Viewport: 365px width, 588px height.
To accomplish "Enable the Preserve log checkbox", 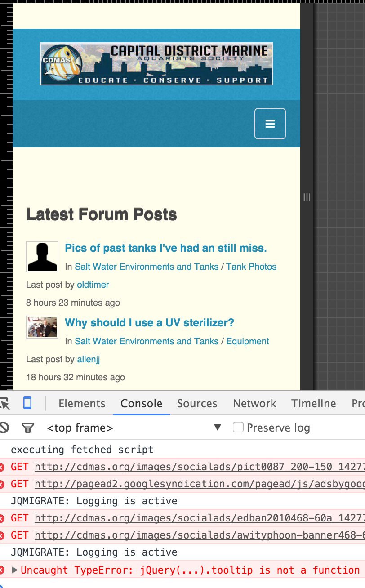I will click(x=238, y=427).
